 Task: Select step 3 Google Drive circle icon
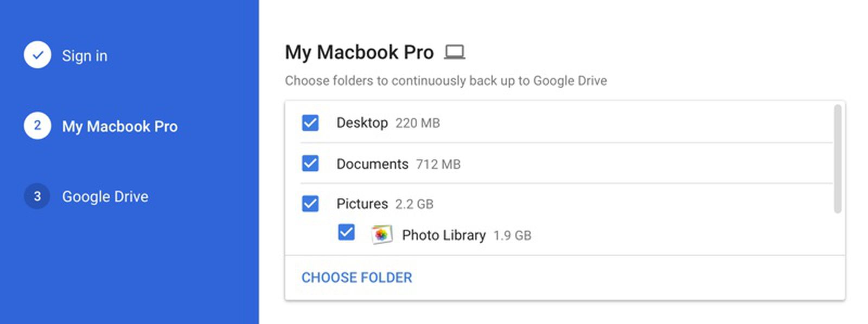pos(37,197)
